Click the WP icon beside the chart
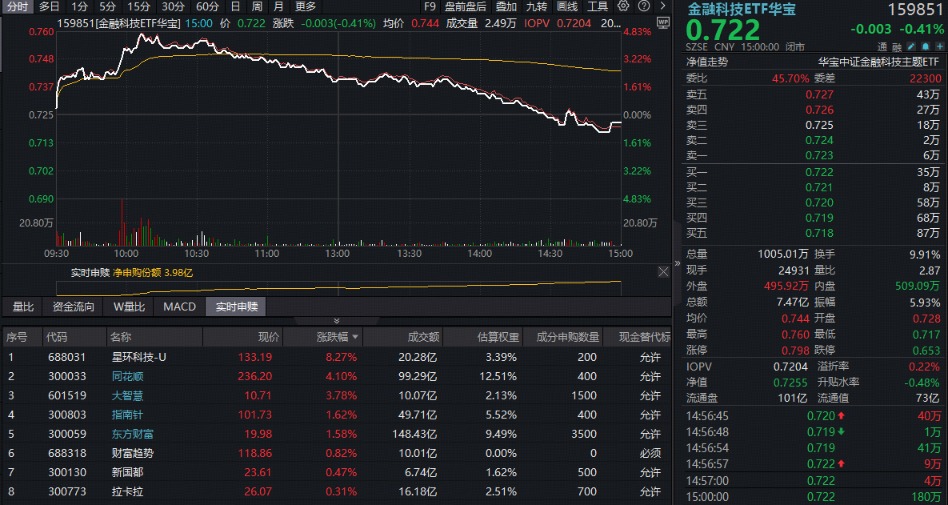 (663, 23)
